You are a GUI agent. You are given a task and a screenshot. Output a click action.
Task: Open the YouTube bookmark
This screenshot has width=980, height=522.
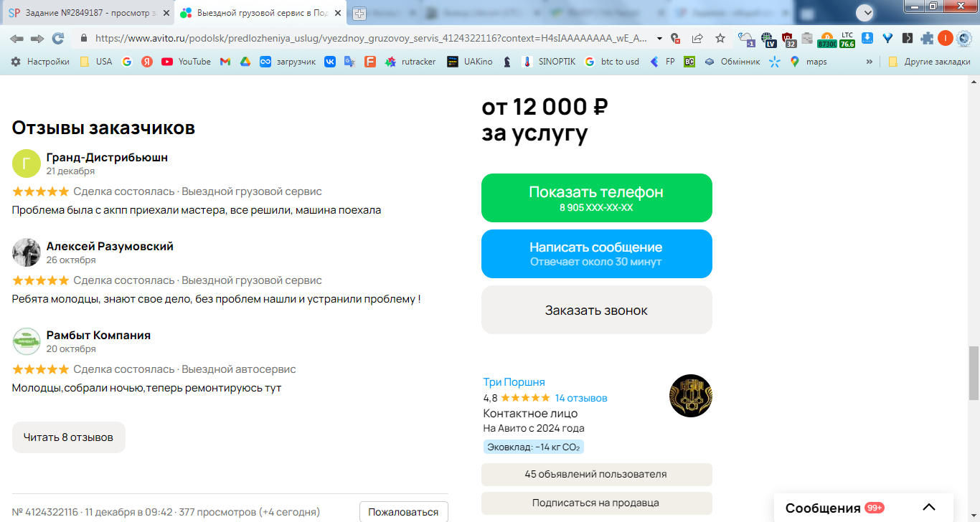(187, 62)
